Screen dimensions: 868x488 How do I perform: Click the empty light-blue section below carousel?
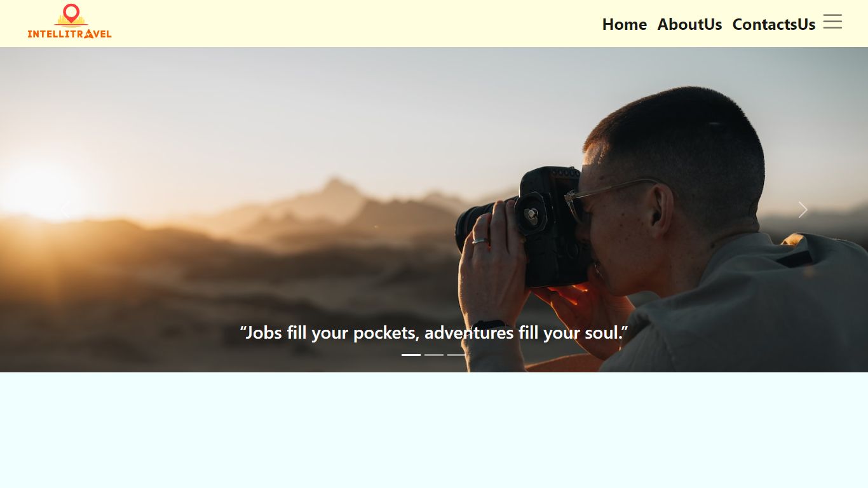(434, 430)
